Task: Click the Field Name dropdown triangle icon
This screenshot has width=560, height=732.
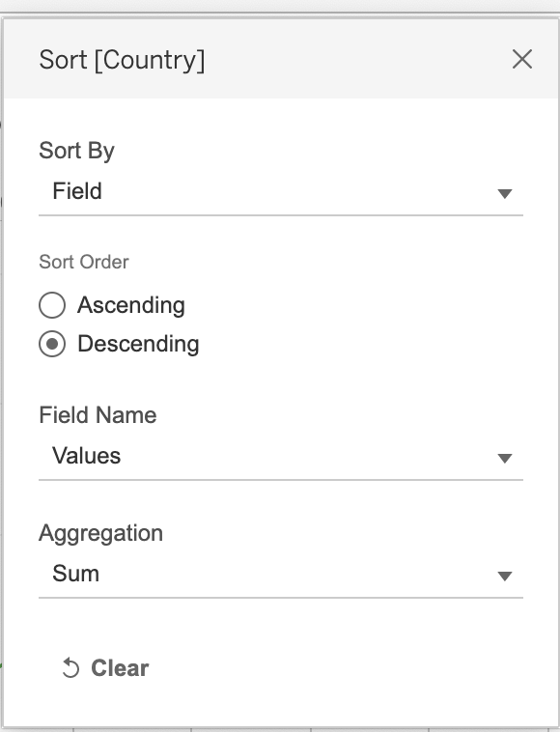Action: coord(505,458)
